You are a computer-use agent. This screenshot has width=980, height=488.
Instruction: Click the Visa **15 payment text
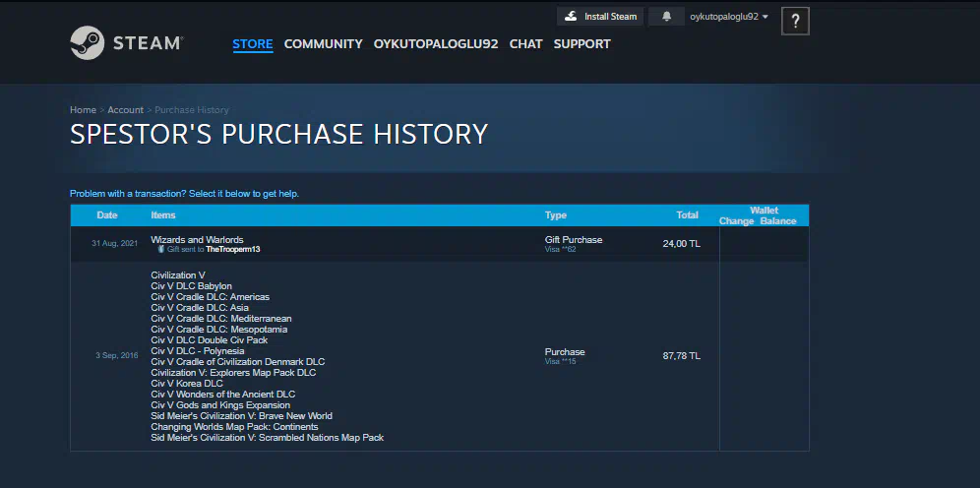(x=560, y=361)
